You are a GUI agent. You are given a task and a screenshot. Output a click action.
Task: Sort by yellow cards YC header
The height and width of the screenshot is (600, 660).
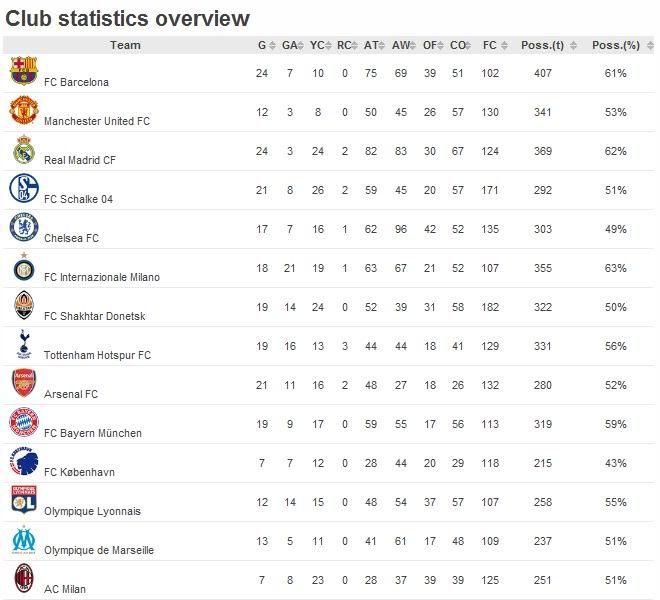317,45
